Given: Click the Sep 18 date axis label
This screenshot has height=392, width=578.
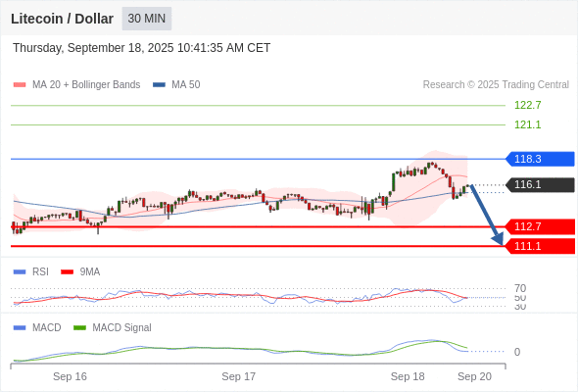Looking at the screenshot, I should tap(408, 376).
